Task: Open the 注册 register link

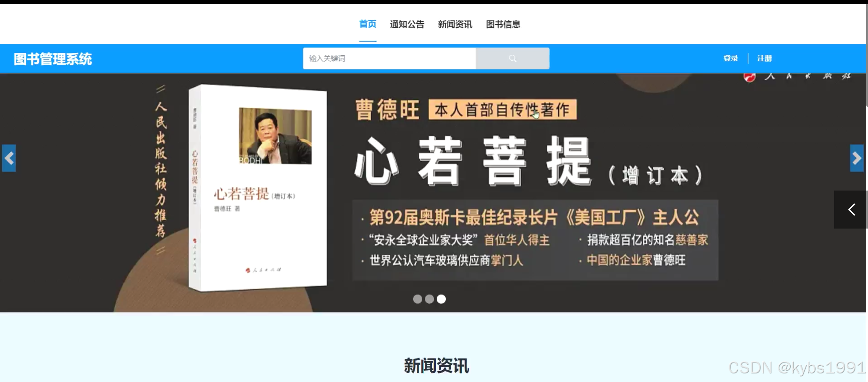Action: click(764, 58)
